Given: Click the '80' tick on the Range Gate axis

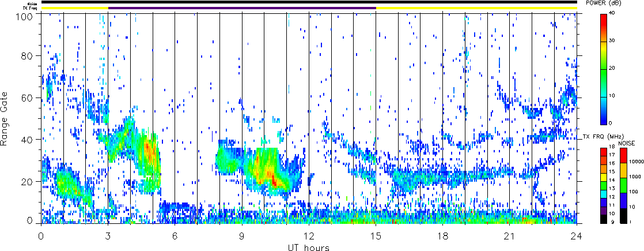Looking at the screenshot, I should [28, 55].
